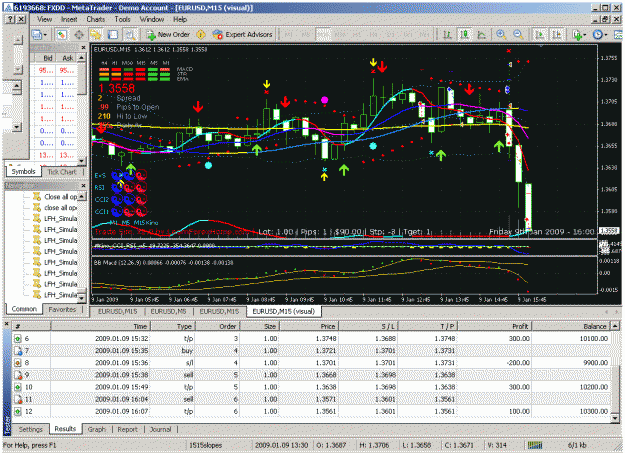625x453 pixels.
Task: Select results row 6 icon
Action: click(x=18, y=339)
